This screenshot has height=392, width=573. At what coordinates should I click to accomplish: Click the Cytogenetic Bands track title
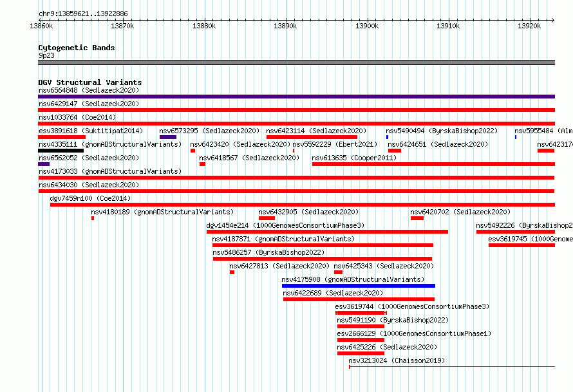point(77,48)
